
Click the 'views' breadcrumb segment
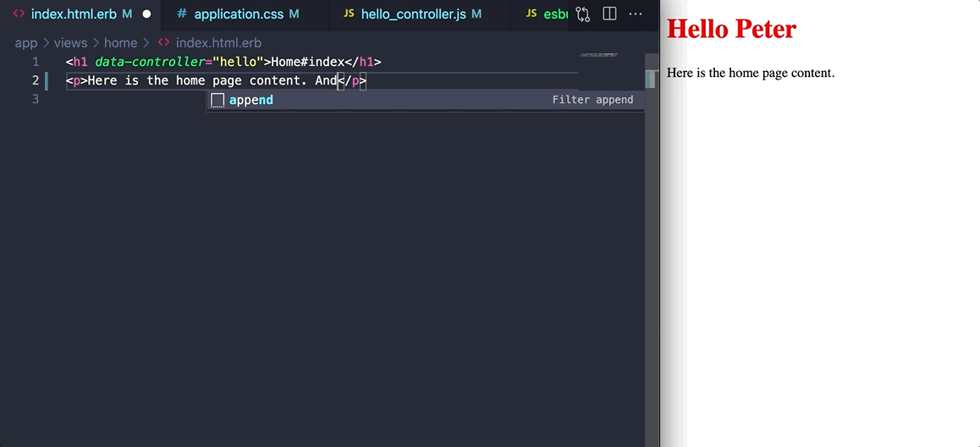click(x=70, y=43)
